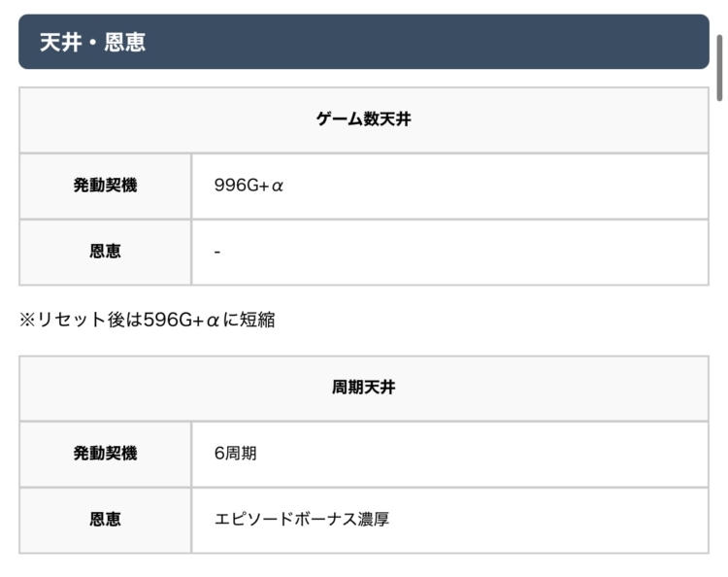Select the "周期天井" table header
This screenshot has width=728, height=577.
[x=364, y=388]
